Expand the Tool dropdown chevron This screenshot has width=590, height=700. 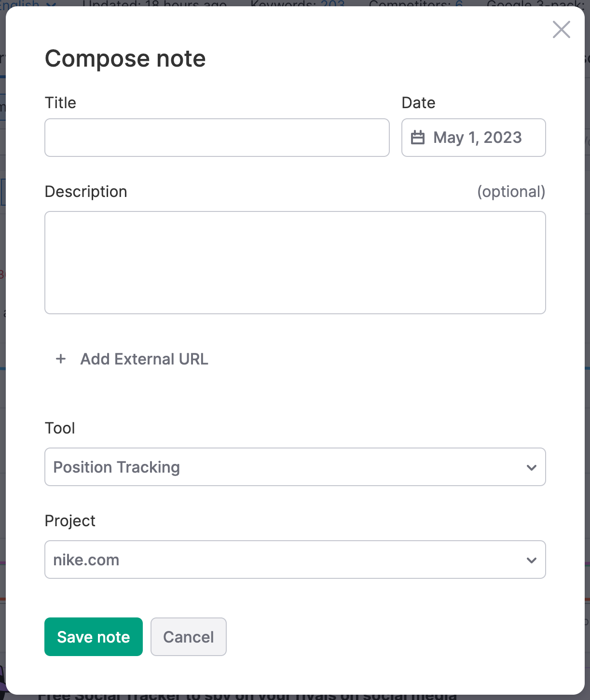click(532, 467)
